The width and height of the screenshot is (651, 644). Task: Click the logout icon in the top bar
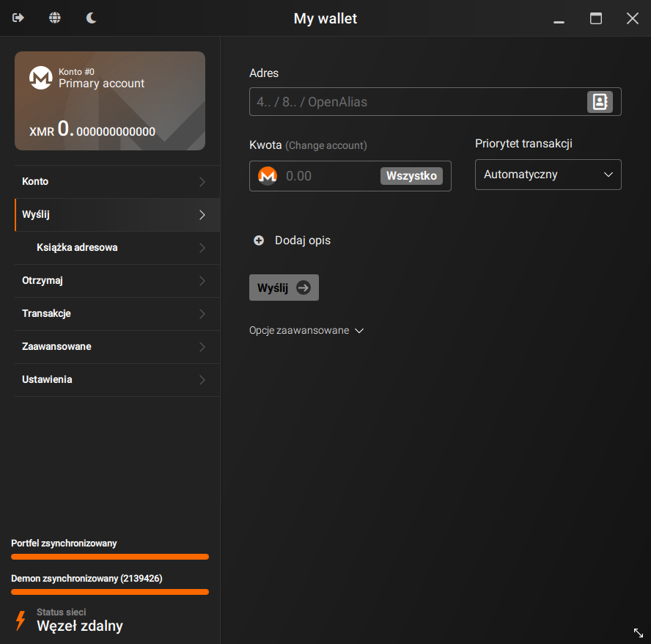point(18,18)
